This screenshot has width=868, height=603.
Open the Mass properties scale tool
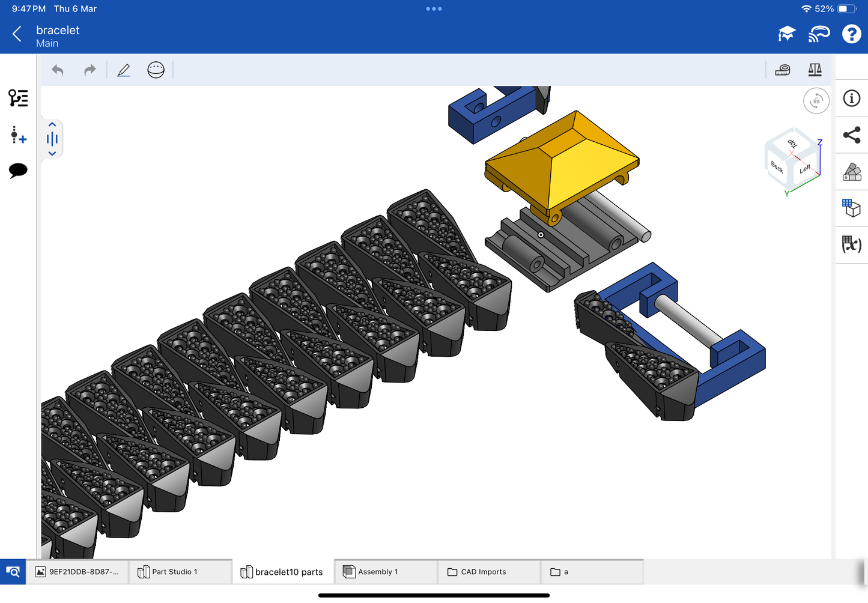point(815,70)
